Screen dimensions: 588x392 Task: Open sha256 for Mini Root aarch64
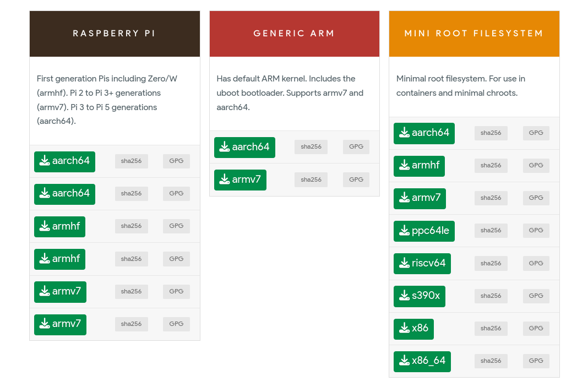[491, 133]
